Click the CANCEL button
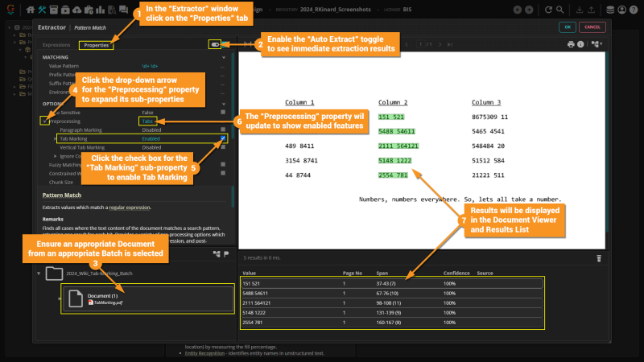 [592, 27]
